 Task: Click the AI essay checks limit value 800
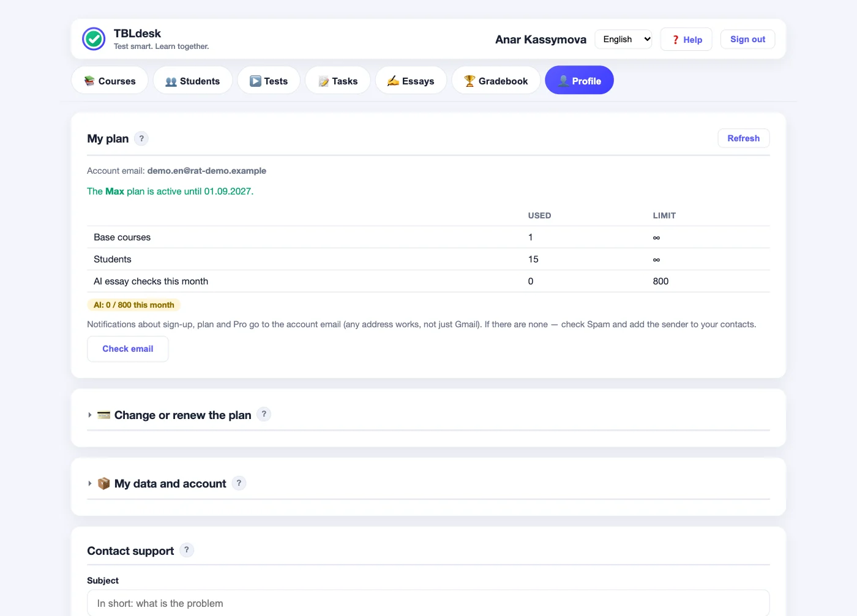coord(661,281)
